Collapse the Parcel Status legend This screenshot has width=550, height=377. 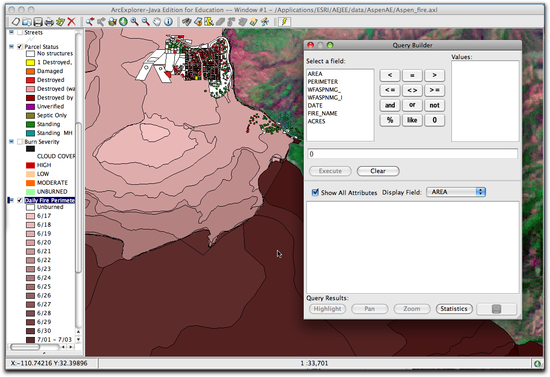[11, 47]
